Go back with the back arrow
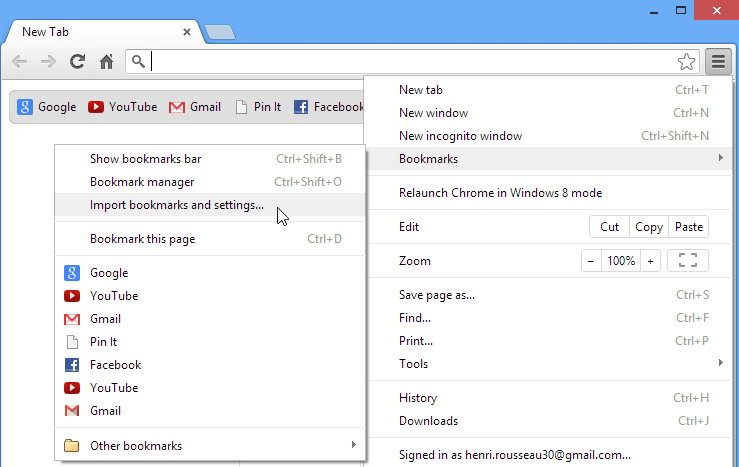The width and height of the screenshot is (739, 467). 19,61
